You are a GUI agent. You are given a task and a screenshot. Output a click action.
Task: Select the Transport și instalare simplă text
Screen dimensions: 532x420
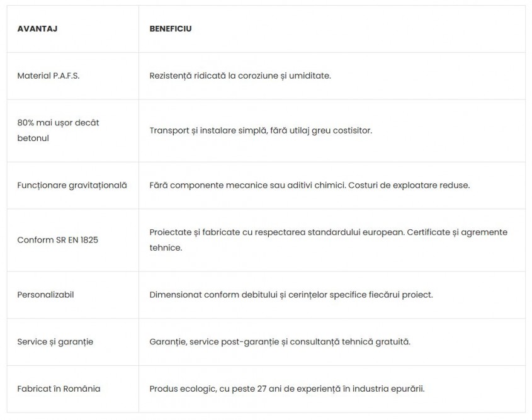tap(261, 130)
